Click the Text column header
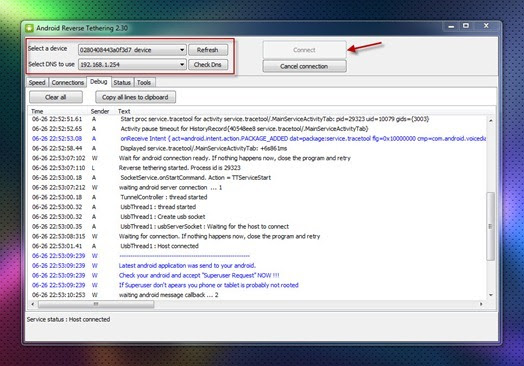Image resolution: width=524 pixels, height=366 pixels. coord(124,111)
